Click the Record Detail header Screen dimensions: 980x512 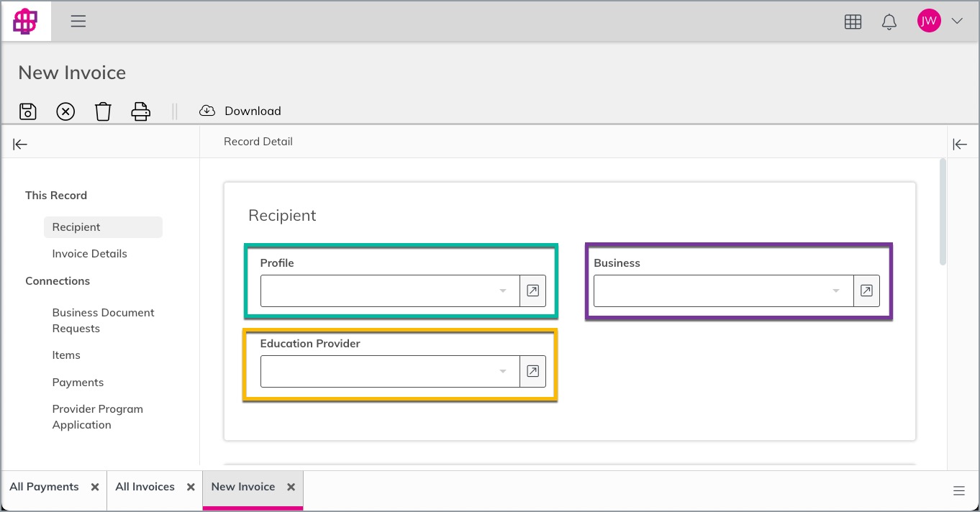258,142
